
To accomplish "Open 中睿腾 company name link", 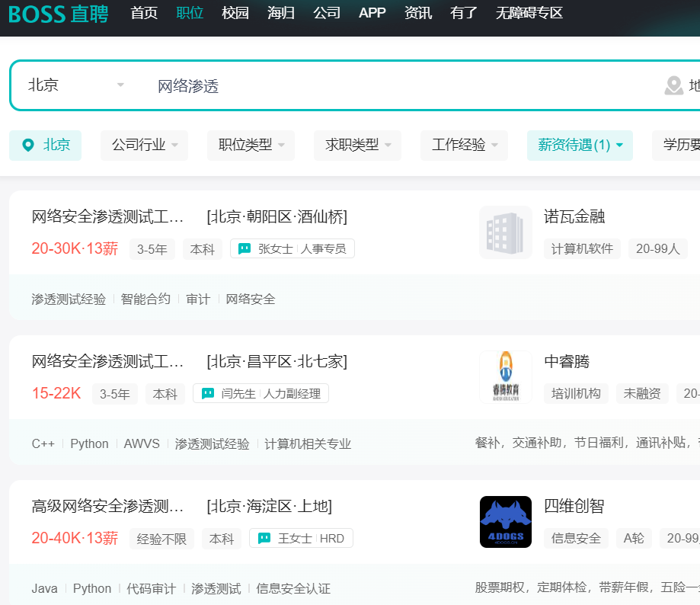I will (567, 361).
